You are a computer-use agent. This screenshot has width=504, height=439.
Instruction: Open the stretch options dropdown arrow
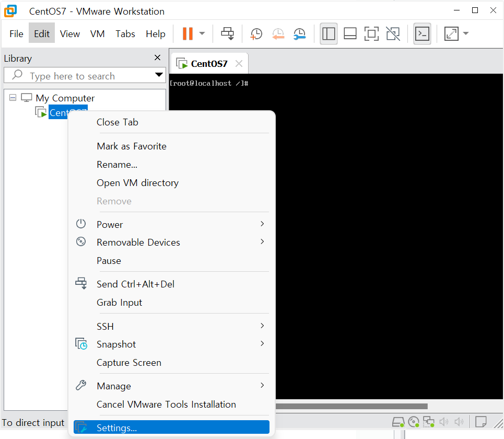point(466,33)
